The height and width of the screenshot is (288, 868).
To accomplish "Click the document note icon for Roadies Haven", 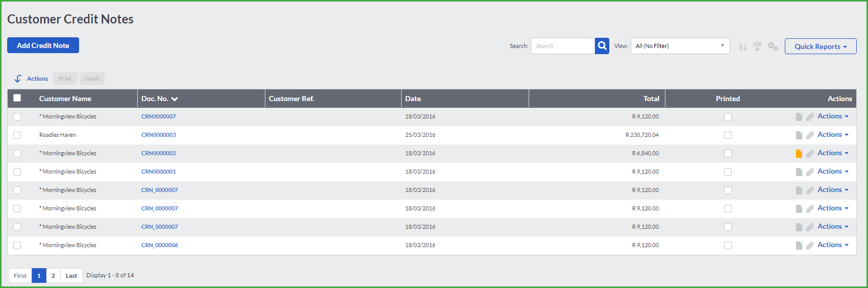I will pos(799,135).
